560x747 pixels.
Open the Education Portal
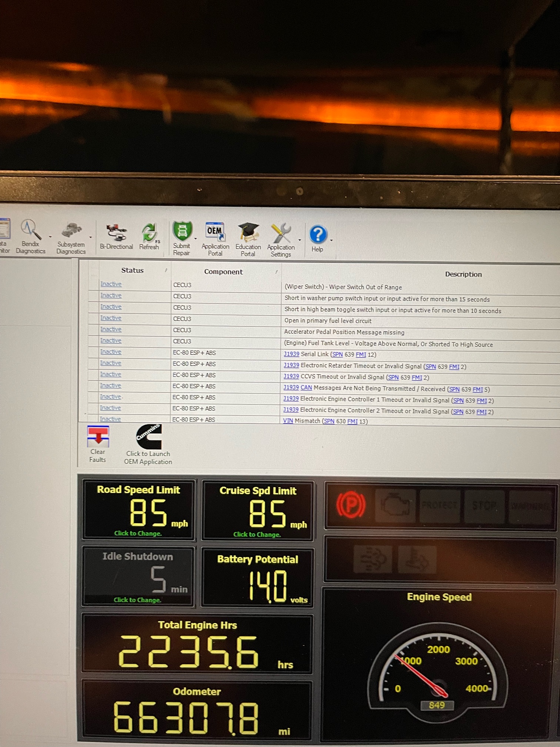(248, 239)
